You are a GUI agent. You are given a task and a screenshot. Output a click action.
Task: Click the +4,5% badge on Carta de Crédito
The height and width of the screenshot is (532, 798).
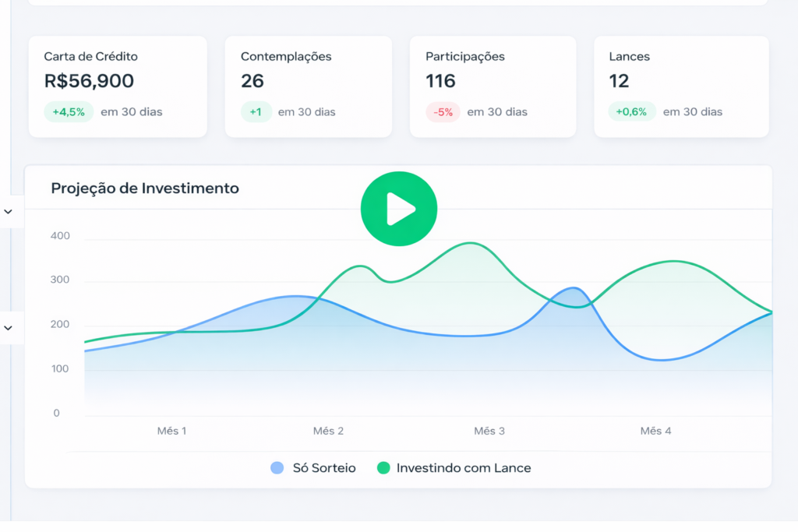click(x=69, y=111)
